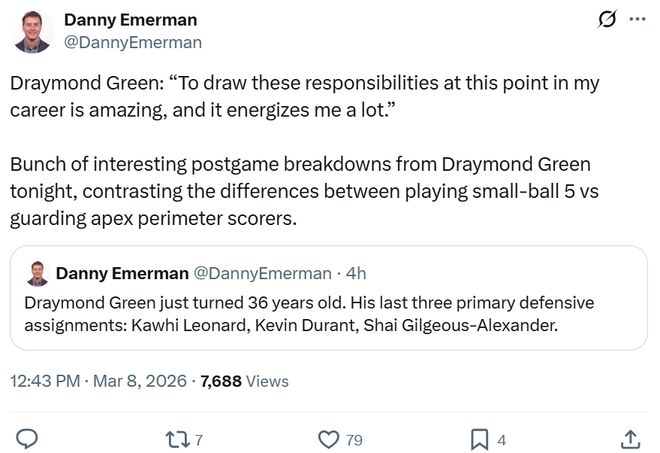Bookmark this post
Screen dimensions: 660x453
click(479, 439)
